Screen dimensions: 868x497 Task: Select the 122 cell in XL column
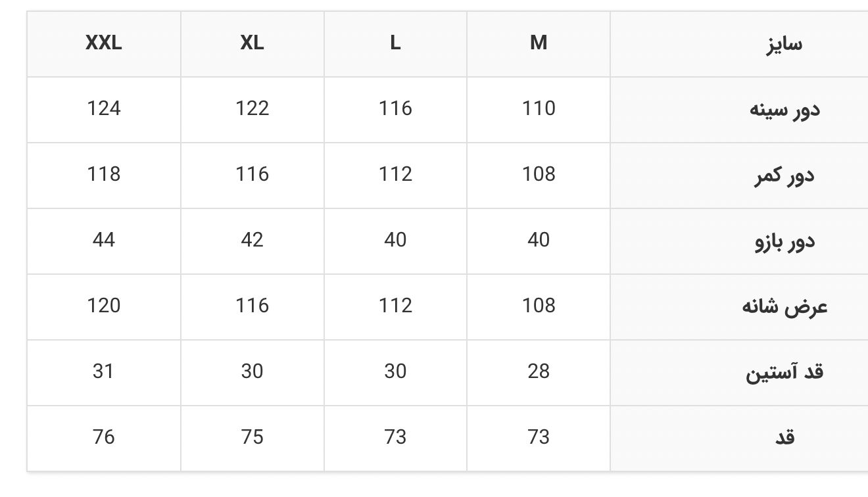(x=252, y=108)
